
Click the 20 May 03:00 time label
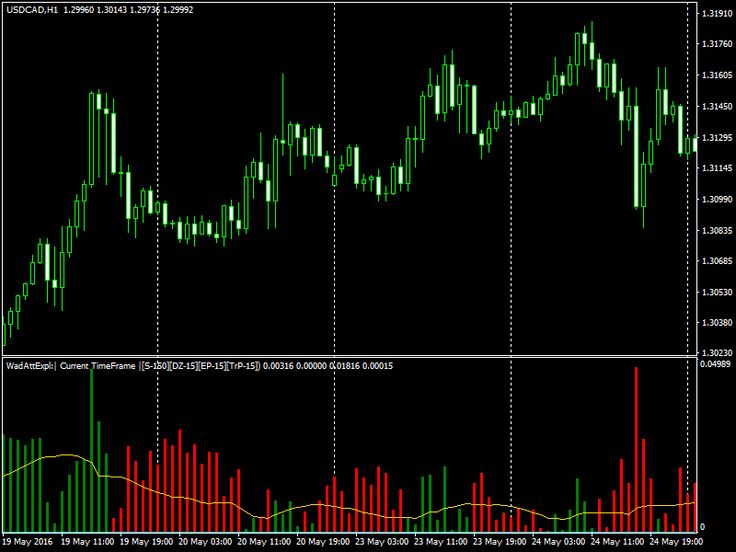[205, 542]
